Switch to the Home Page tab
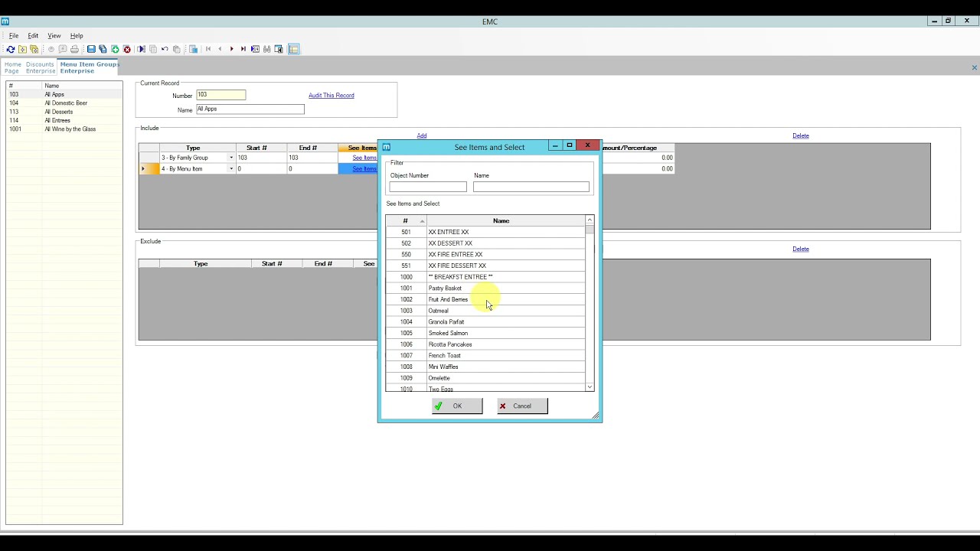Viewport: 980px width, 551px height. tap(13, 67)
